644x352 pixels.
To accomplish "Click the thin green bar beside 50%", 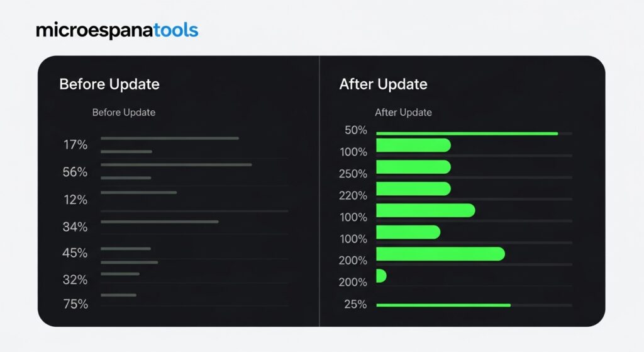I will point(467,133).
